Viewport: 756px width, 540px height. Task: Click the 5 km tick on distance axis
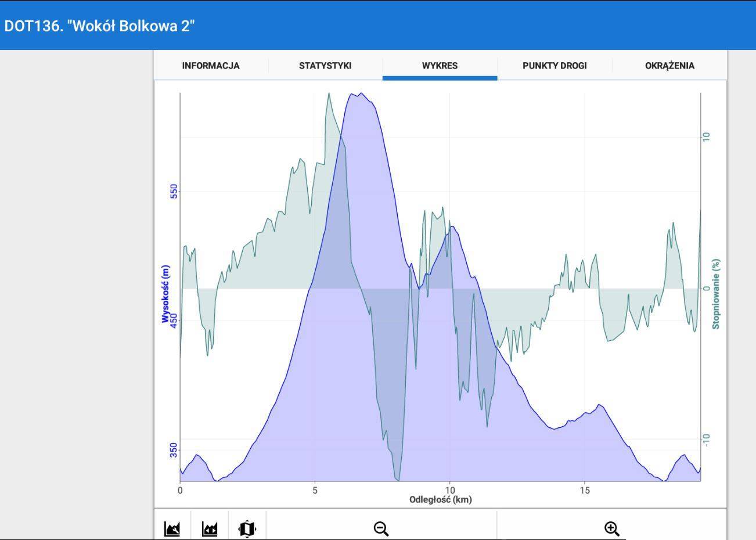(x=315, y=490)
